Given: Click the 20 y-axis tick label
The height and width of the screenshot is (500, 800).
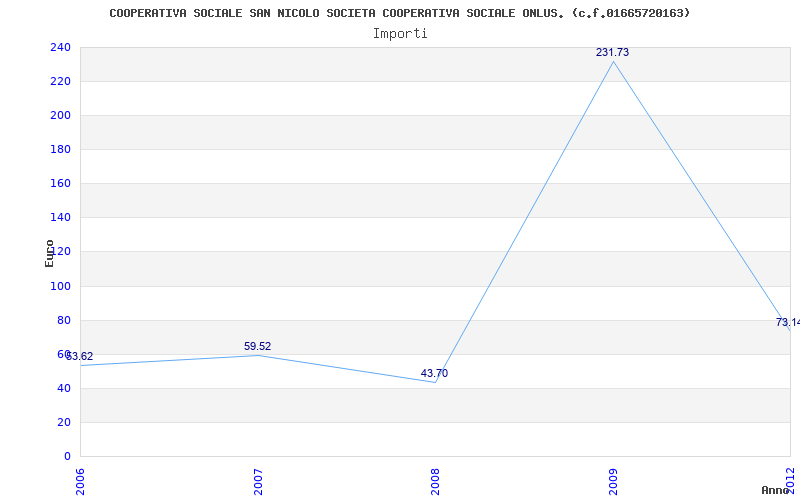Looking at the screenshot, I should 64,422.
